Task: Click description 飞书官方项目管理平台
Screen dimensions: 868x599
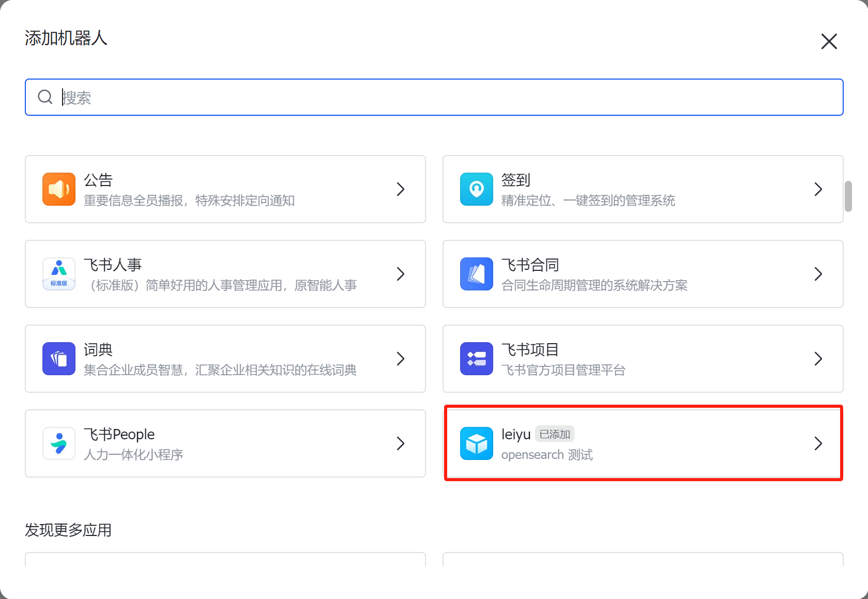Action: [x=564, y=370]
